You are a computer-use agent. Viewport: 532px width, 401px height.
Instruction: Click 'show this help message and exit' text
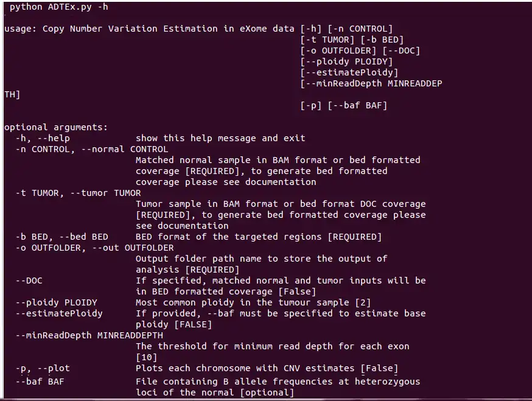coord(220,138)
